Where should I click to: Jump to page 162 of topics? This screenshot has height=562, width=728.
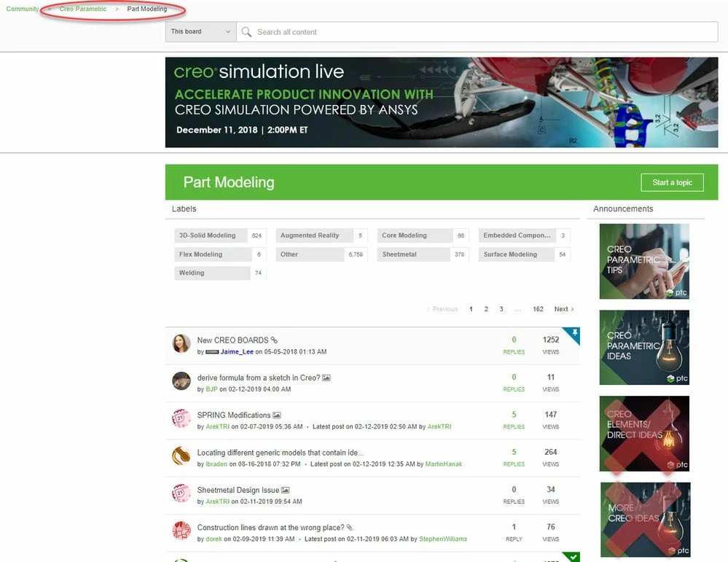tap(538, 309)
